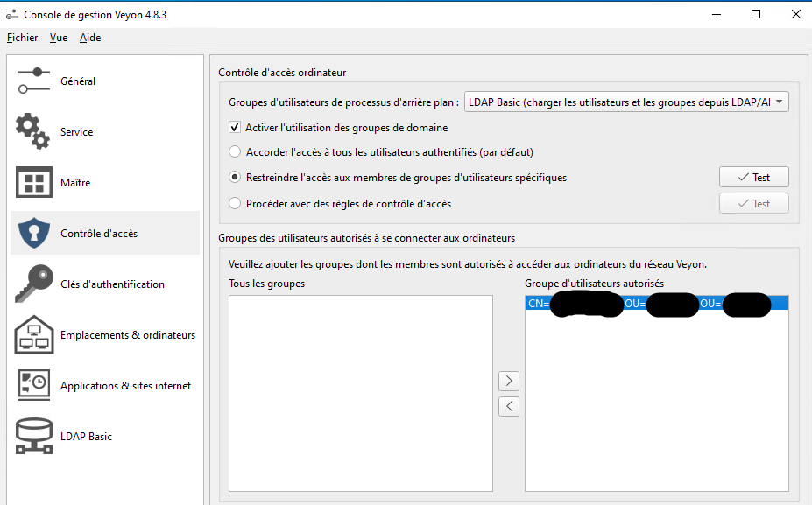
Task: Open the Vue menu
Action: coord(59,38)
